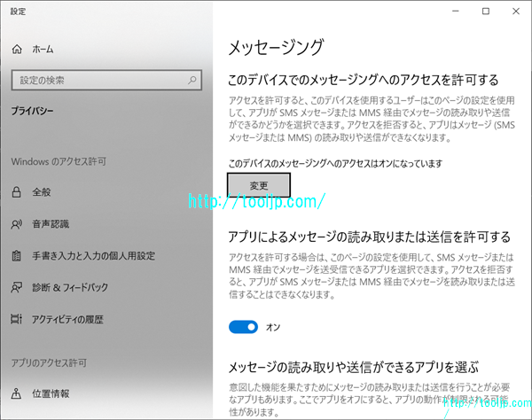Open the ホーム settings page
Image resolution: width=532 pixels, height=420 pixels.
pos(43,50)
